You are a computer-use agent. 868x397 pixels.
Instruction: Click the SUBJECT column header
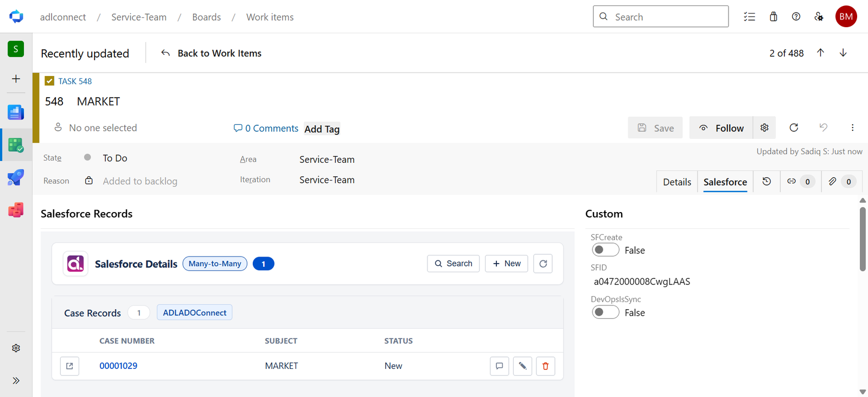coord(281,341)
